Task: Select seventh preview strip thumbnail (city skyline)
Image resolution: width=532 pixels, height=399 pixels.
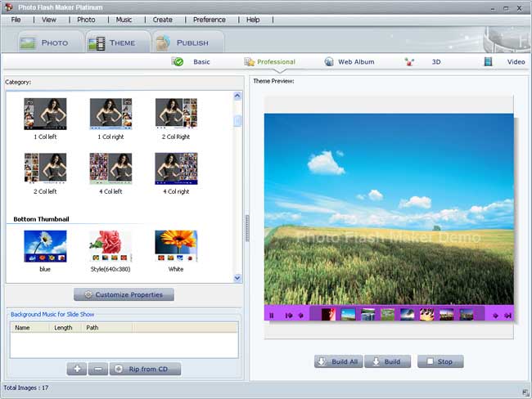Action: (x=447, y=314)
